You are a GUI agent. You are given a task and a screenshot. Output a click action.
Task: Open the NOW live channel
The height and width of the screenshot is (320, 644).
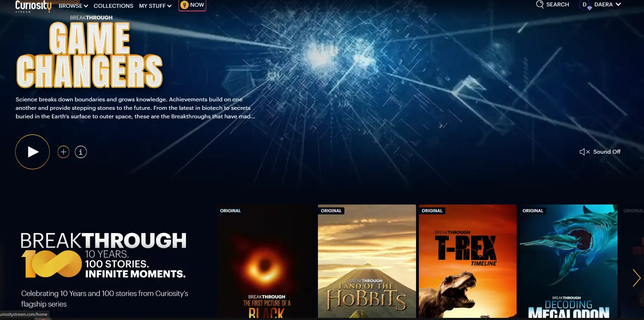192,5
